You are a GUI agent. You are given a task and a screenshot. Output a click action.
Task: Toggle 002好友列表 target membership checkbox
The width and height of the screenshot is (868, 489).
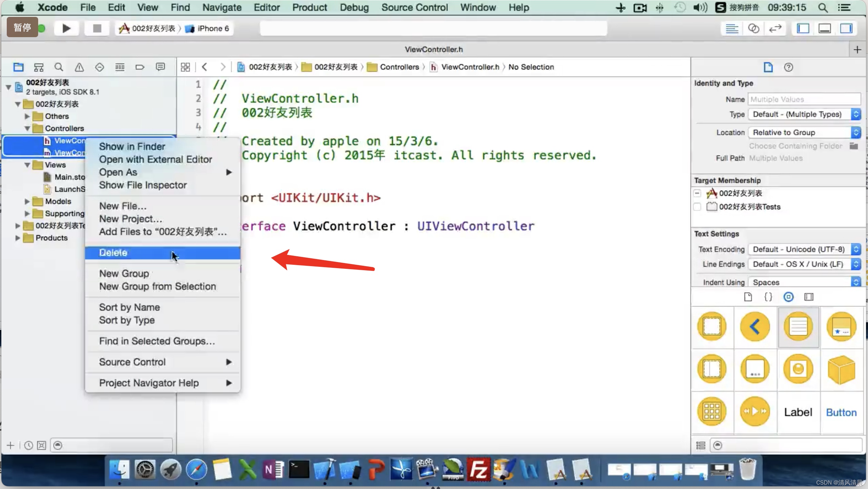[x=697, y=193]
